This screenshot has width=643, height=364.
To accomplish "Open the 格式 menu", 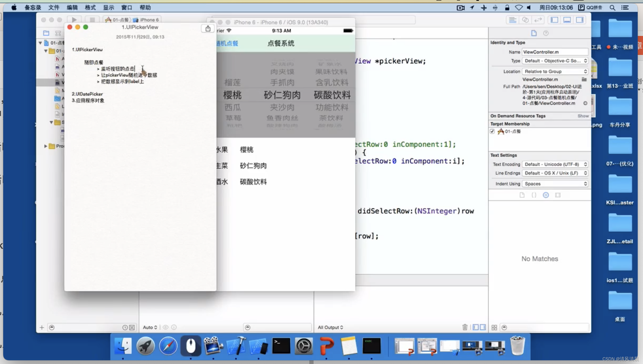I will (90, 7).
